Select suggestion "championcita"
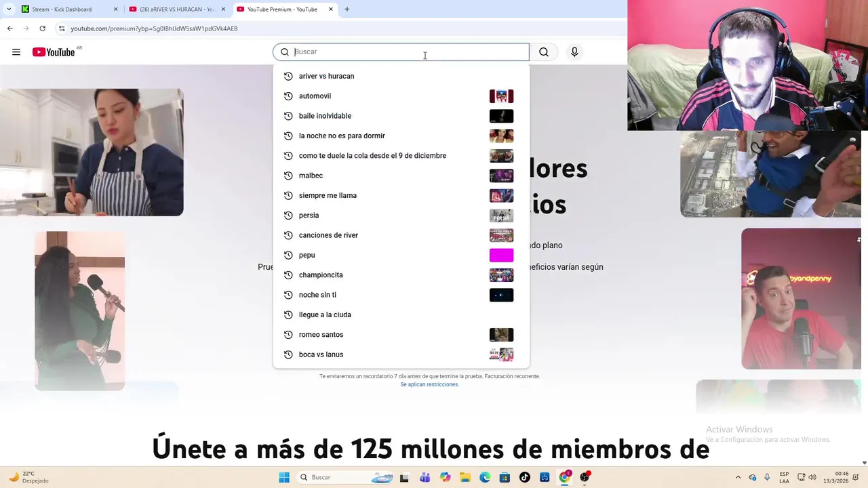 [401, 275]
